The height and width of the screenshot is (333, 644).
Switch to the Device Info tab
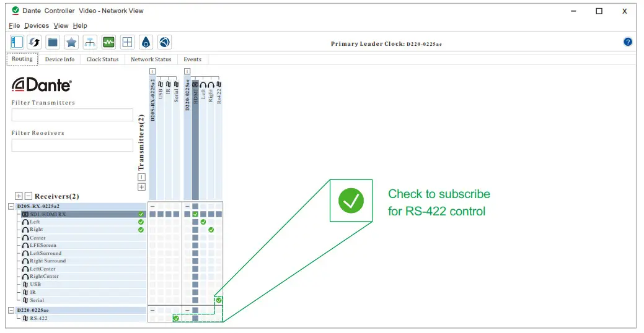pos(60,59)
